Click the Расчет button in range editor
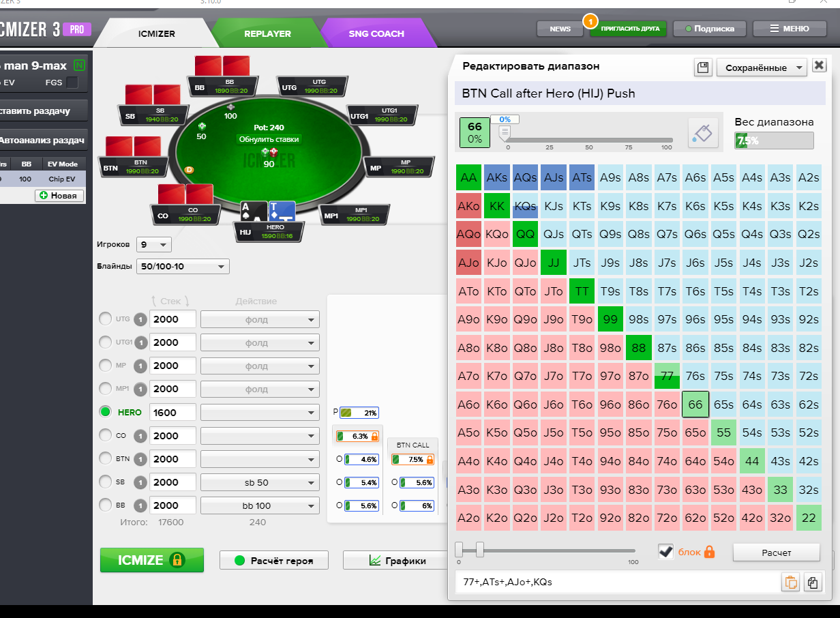 click(x=776, y=552)
